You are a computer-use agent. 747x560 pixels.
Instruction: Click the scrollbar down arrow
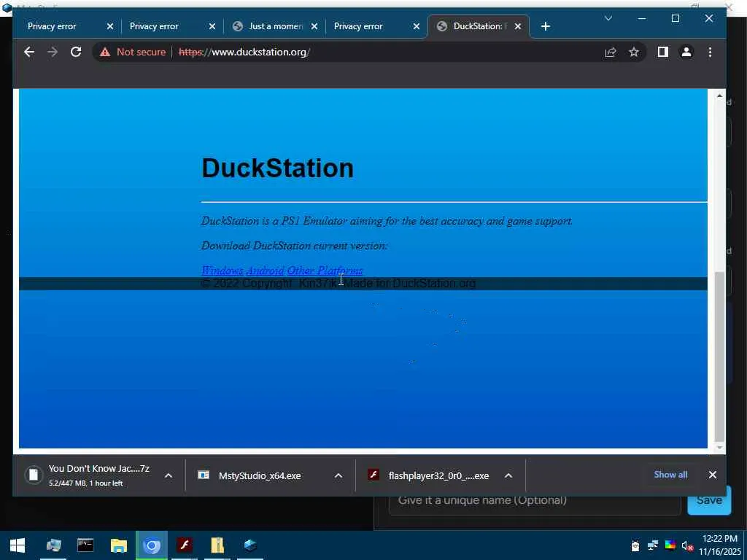[x=719, y=448]
